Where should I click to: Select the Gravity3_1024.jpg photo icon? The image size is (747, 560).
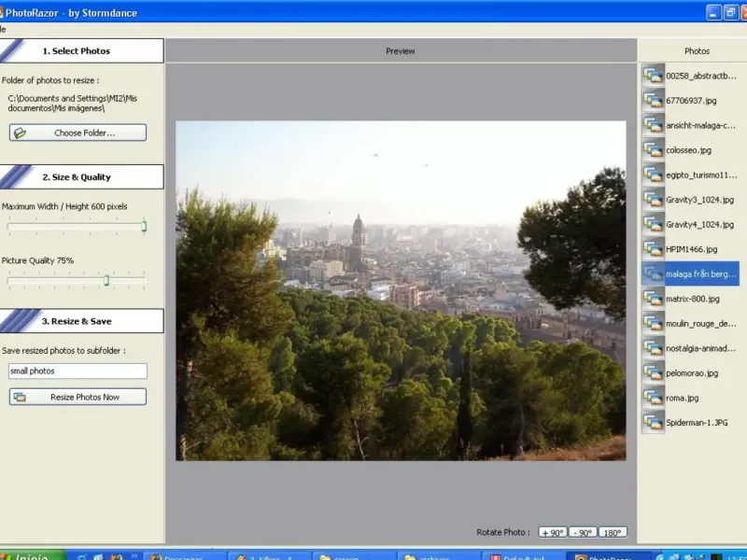(x=653, y=200)
